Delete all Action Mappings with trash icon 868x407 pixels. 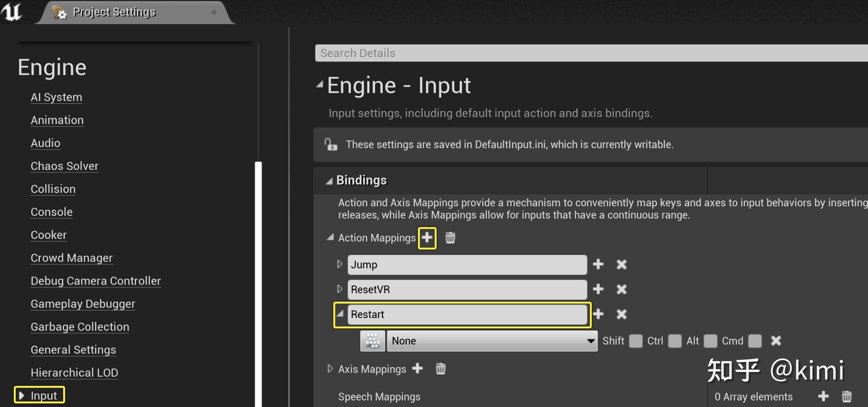coord(450,238)
